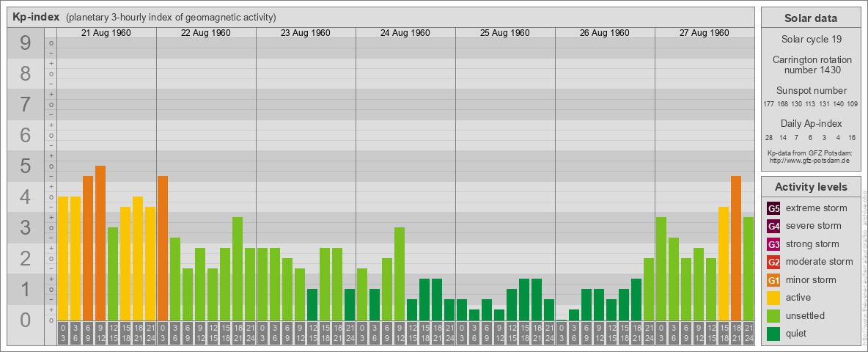Click the 'Solar cycle 19' text
This screenshot has height=352, width=868.
[x=811, y=40]
